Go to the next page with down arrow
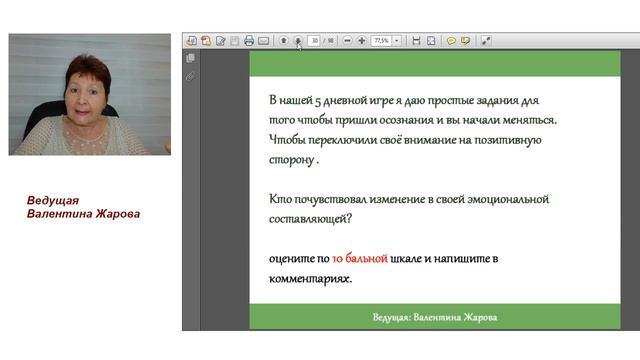This screenshot has width=640, height=360. click(298, 40)
